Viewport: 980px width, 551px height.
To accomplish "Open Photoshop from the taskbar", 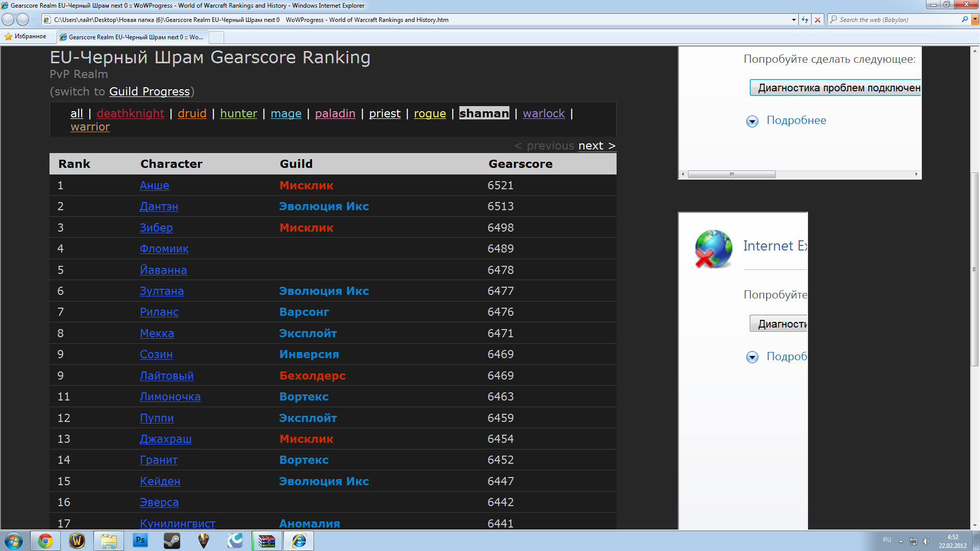I will click(140, 541).
